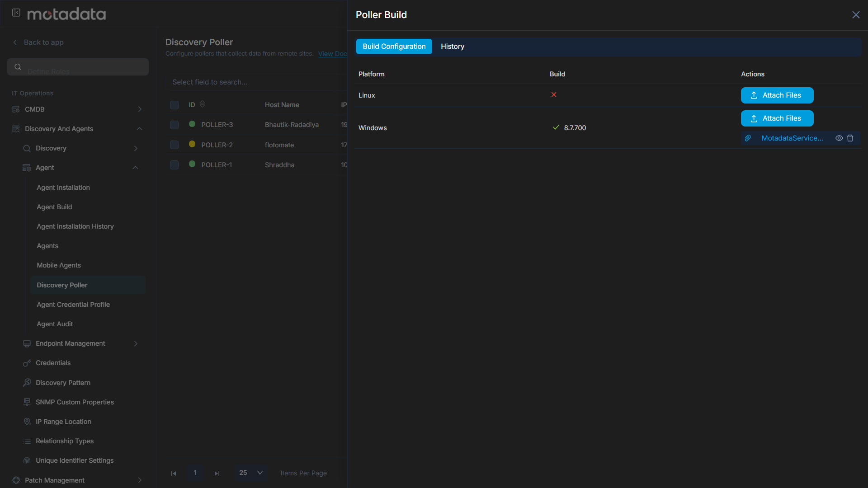Click the SNMP Custom Properties icon
The width and height of the screenshot is (868, 488).
click(x=27, y=402)
